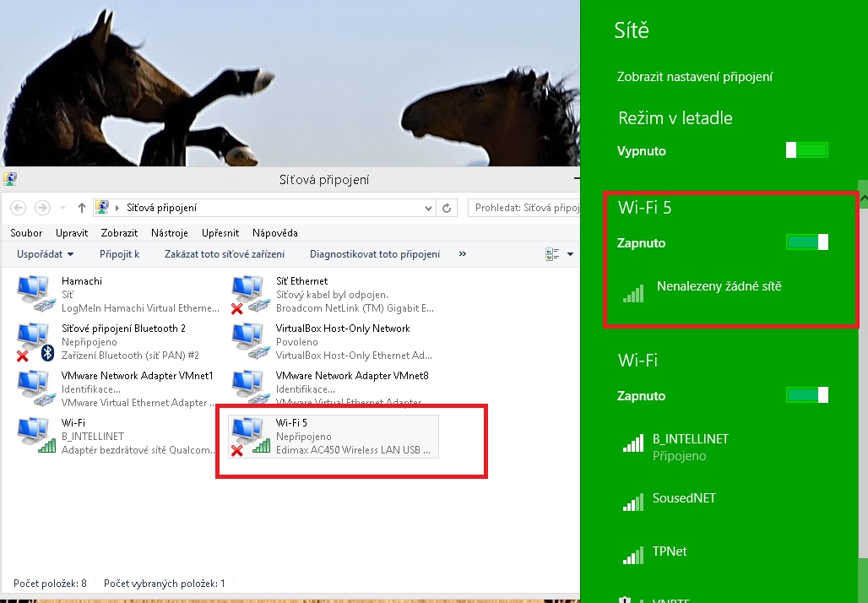This screenshot has width=868, height=603.
Task: Select VMware Network Adapter VMnet1 icon
Action: click(x=36, y=388)
